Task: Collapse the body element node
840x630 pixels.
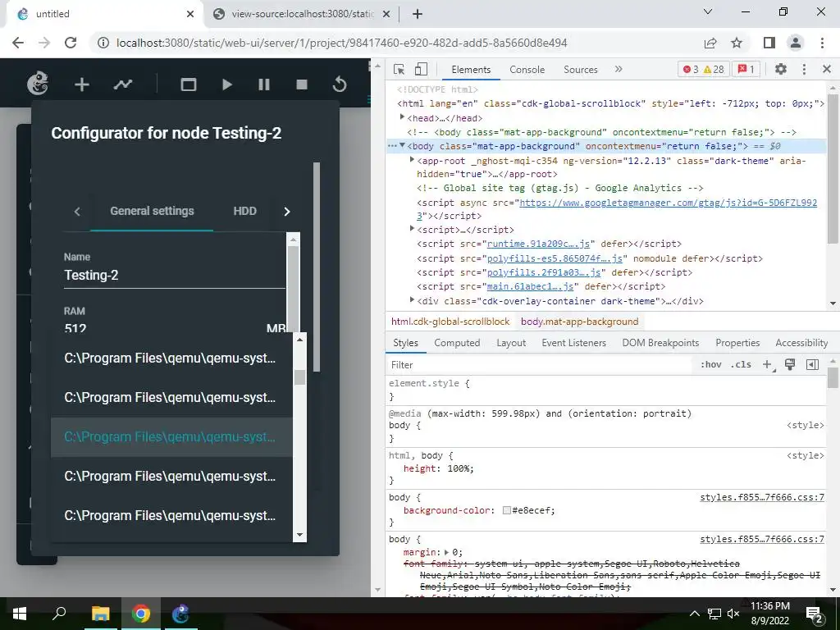Action: [x=402, y=146]
